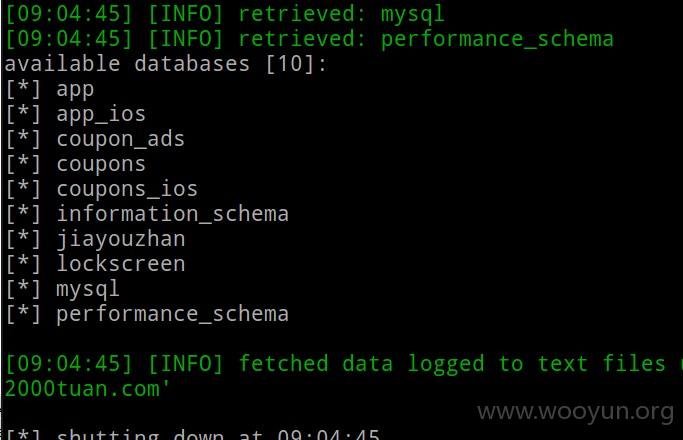Select the 'app_ios' database entry
The image size is (683, 440).
[x=101, y=115]
